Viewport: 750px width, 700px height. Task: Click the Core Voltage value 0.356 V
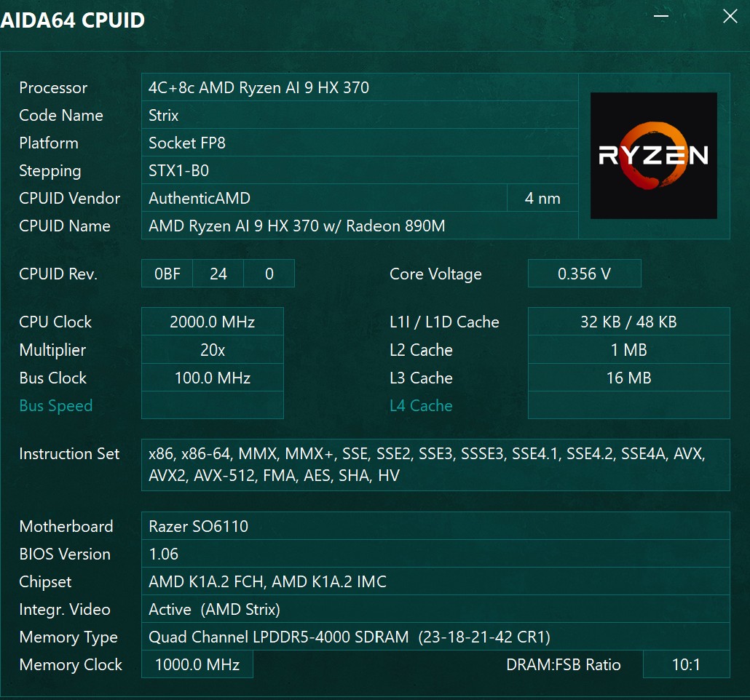click(x=584, y=274)
